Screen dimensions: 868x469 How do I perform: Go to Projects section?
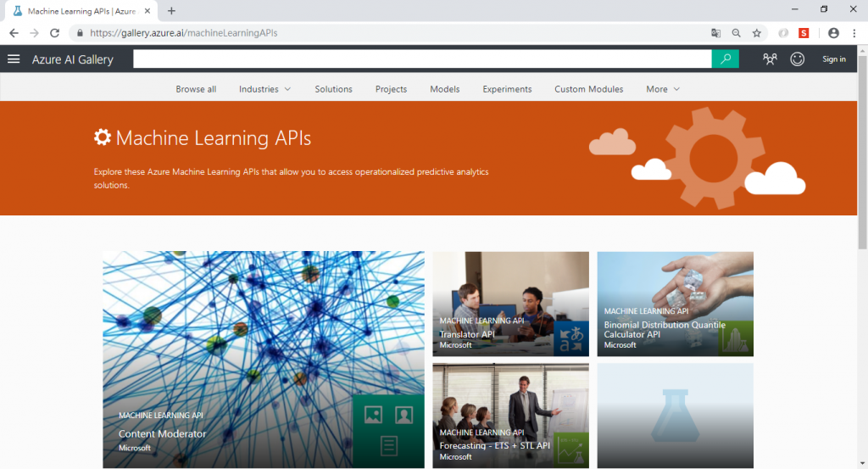point(391,89)
